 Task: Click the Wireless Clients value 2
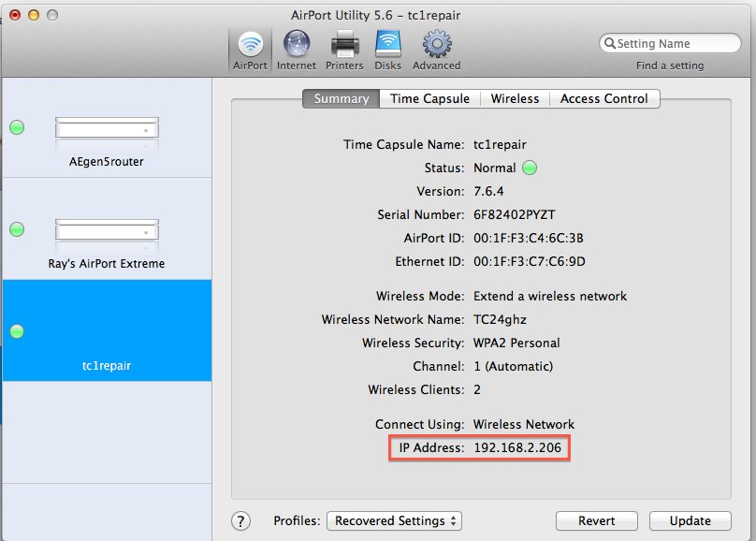(x=477, y=389)
